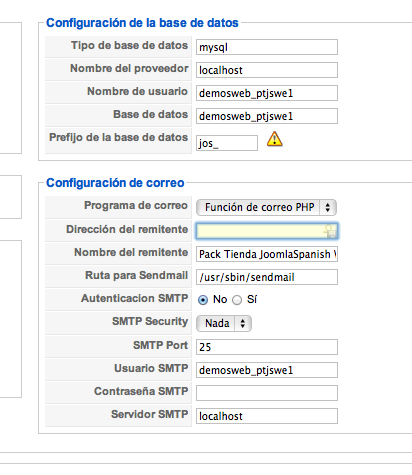Open the Programa de correo dropdown
The image size is (412, 475).
pos(266,207)
